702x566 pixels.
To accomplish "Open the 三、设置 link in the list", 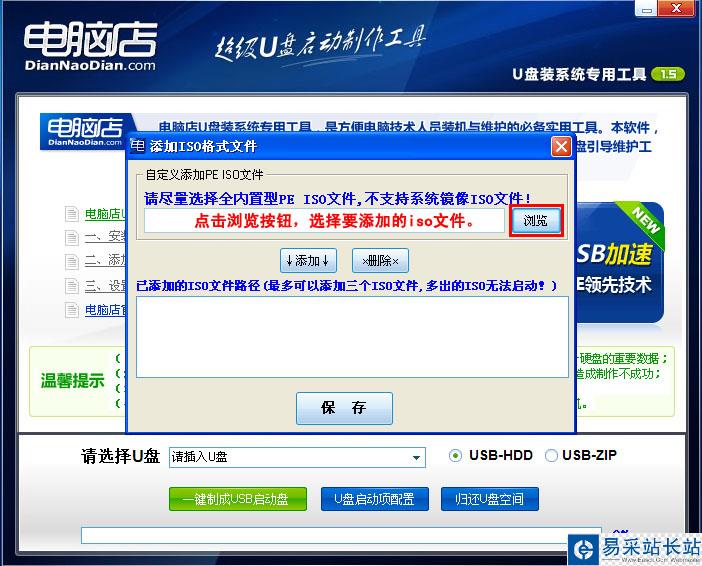I will 106,285.
